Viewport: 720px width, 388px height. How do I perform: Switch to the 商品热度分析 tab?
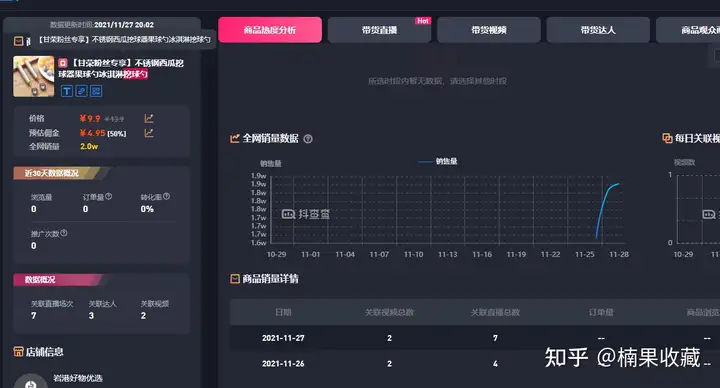pyautogui.click(x=270, y=30)
